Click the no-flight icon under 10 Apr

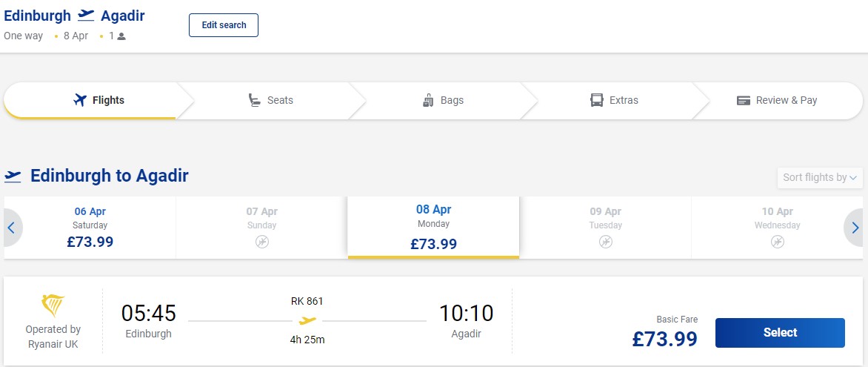coord(777,242)
